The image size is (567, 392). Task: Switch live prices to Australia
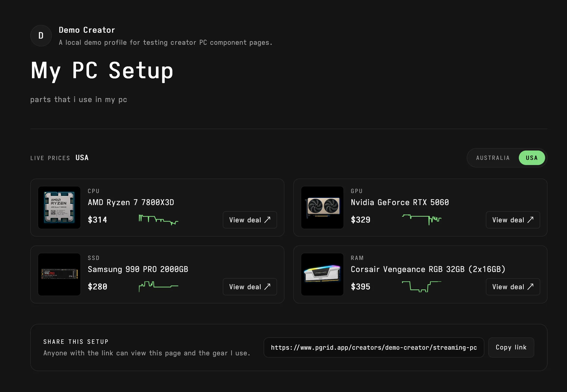click(493, 158)
